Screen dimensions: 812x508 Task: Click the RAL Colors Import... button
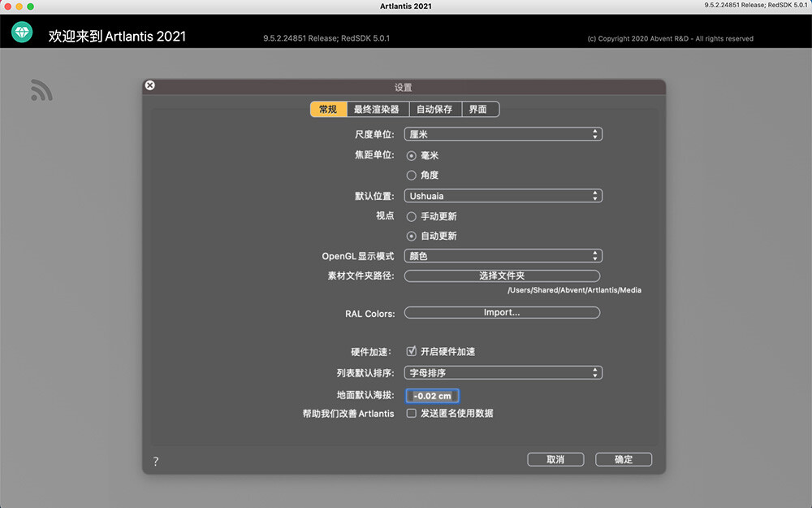(x=502, y=313)
